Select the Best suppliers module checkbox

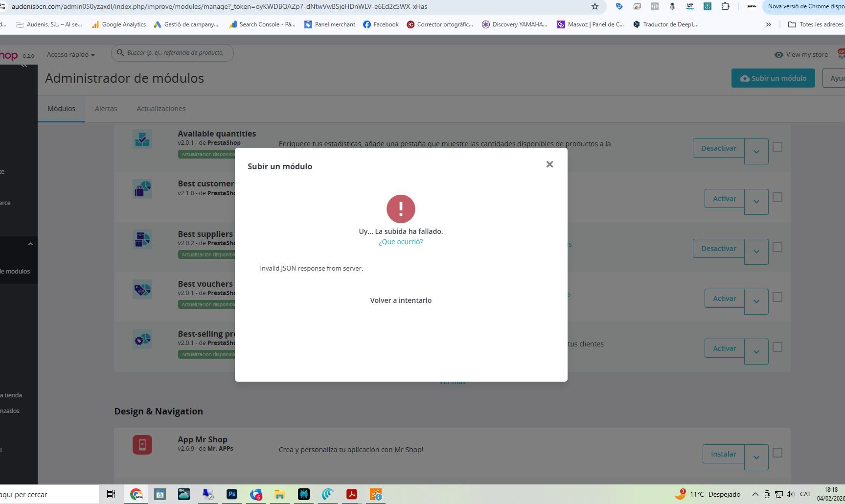coord(777,247)
